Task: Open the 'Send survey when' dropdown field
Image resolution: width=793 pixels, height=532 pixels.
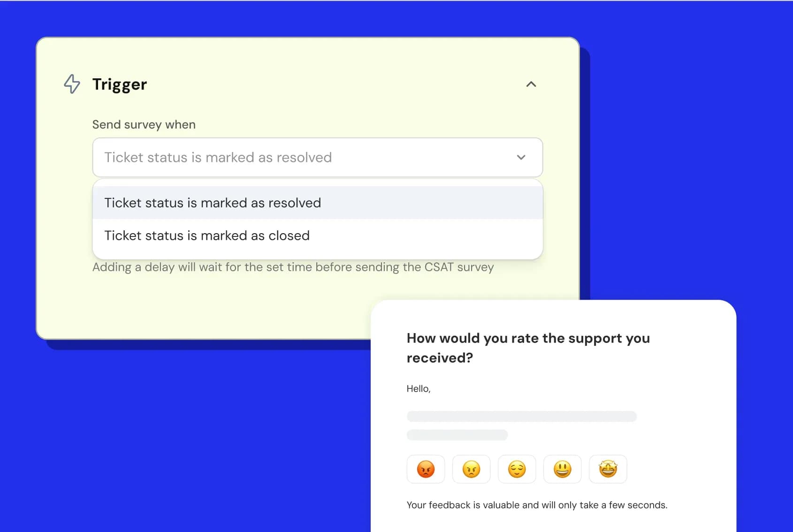Action: pyautogui.click(x=310, y=158)
